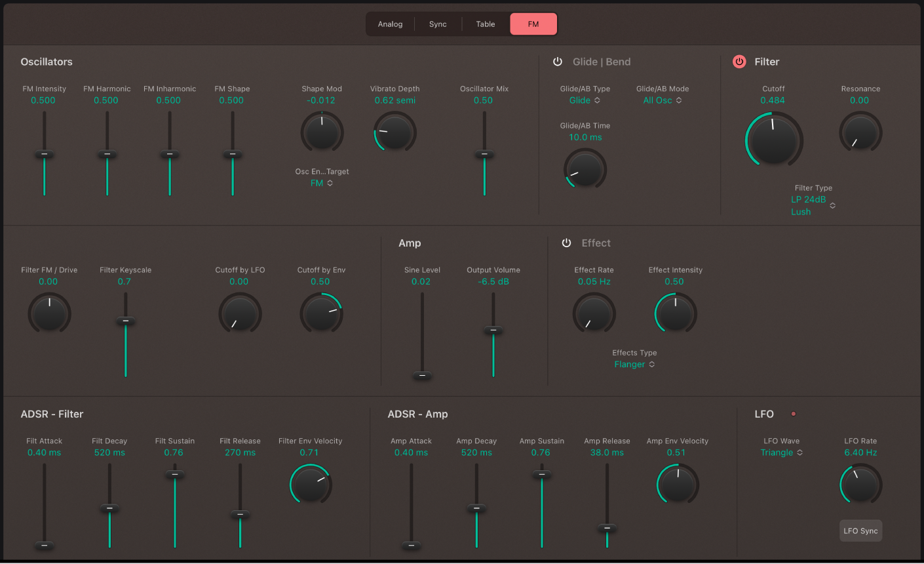924x564 pixels.
Task: Switch to the Analog tab
Action: coord(390,24)
